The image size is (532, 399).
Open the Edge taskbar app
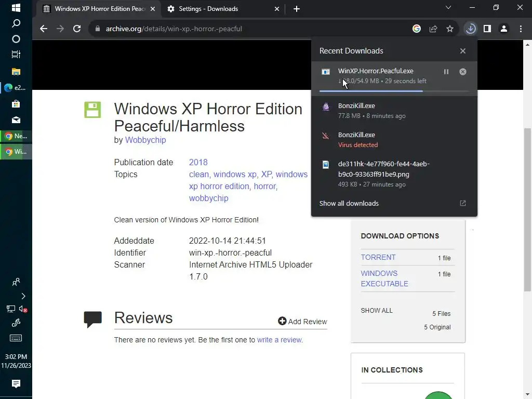tap(16, 87)
